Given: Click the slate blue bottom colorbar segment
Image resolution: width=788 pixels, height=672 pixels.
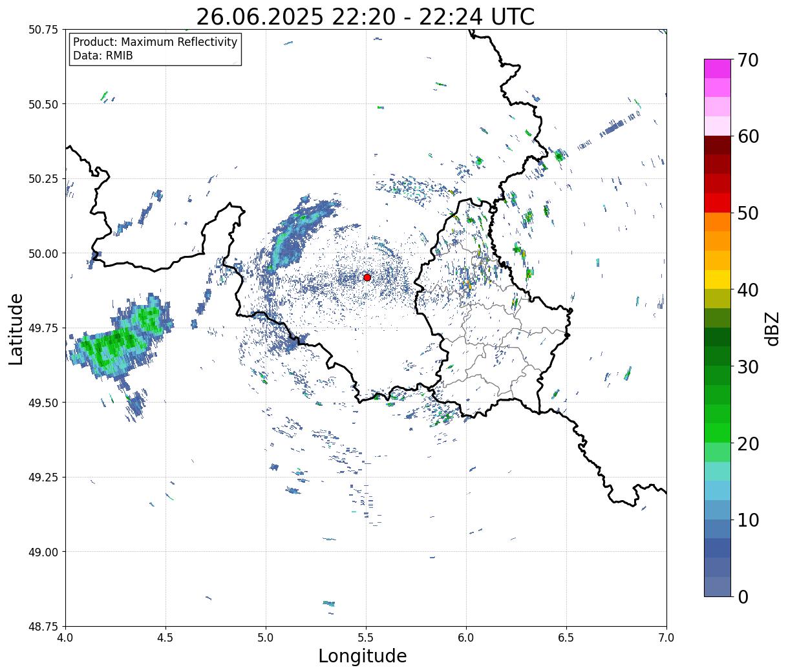Looking at the screenshot, I should [x=718, y=587].
